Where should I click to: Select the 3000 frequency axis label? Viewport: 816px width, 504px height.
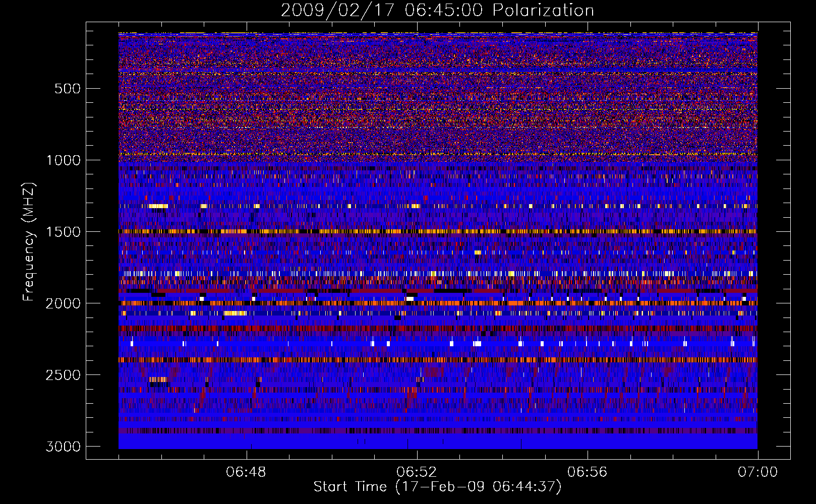coord(63,447)
